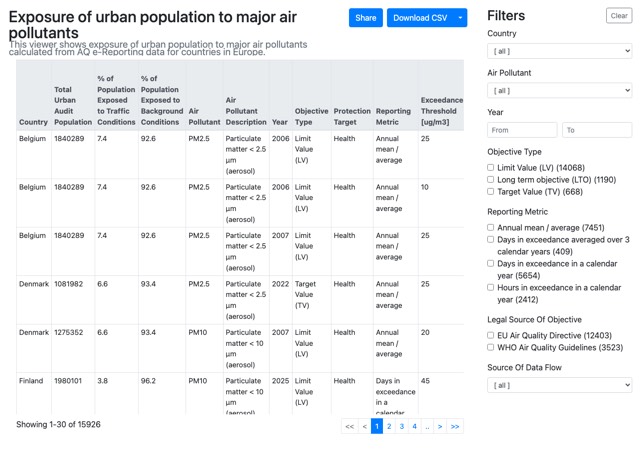Go to page 2
Viewport: 640px width, 450px height.
point(389,426)
